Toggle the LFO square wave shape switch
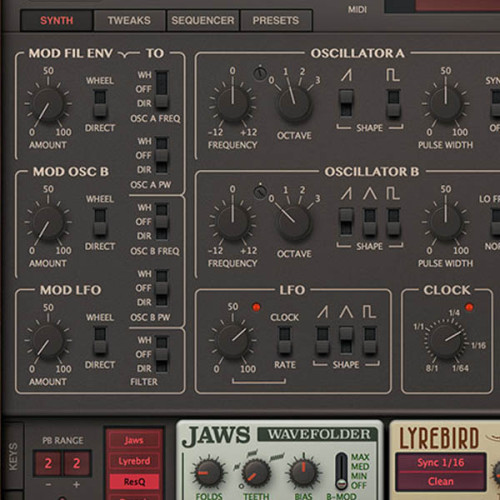 click(370, 340)
